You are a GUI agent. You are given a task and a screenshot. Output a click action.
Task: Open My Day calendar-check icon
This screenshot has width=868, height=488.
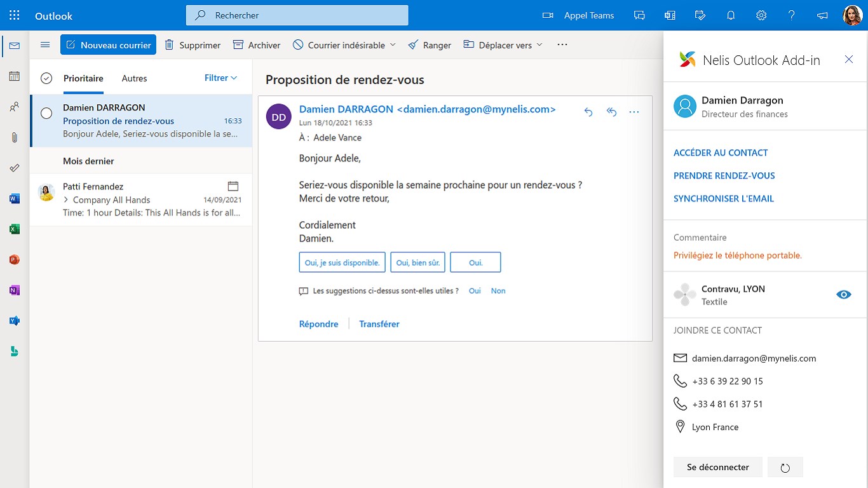coord(700,15)
